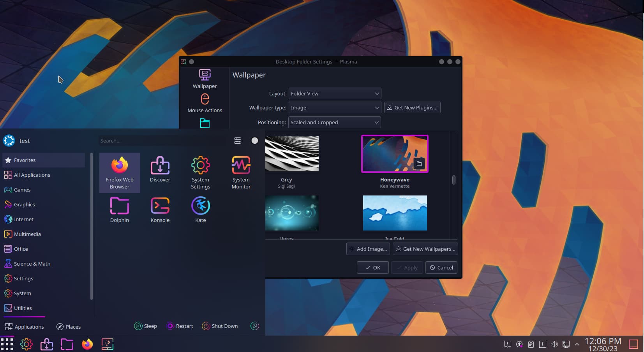Open Positioning dropdown showing Scaled and Cropped
Viewport: 644px width, 352px height.
(335, 122)
